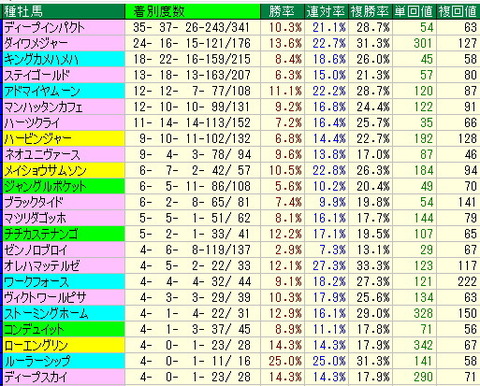The image size is (480, 386).
Task: Click 134 単回値 in ヴィクトワールピサ row
Action: tap(423, 298)
